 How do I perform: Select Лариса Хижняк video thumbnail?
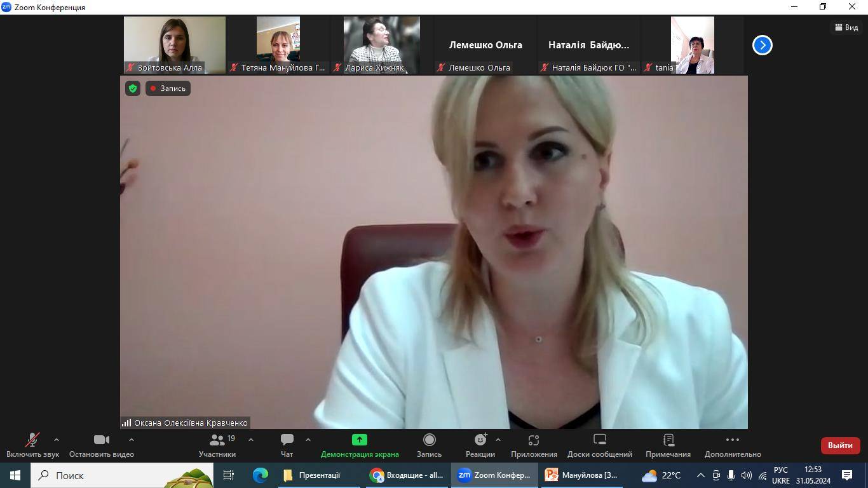pos(382,45)
